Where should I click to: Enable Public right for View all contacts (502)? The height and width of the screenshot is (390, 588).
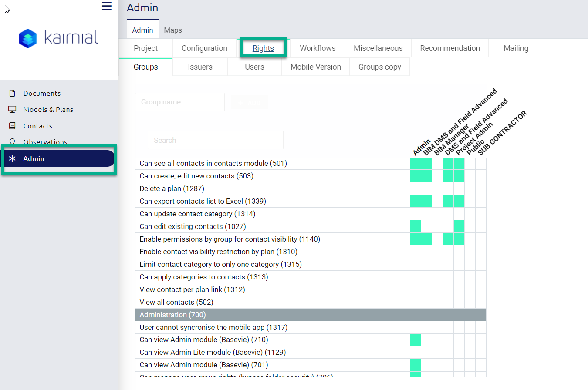(x=470, y=302)
